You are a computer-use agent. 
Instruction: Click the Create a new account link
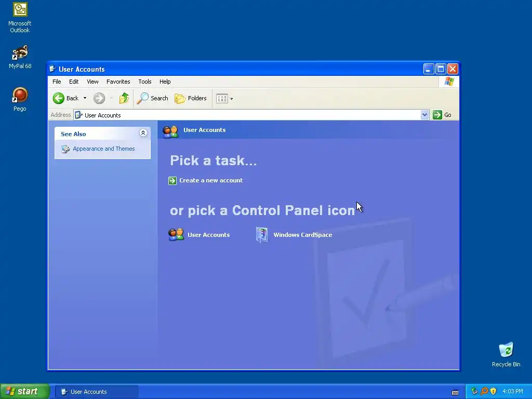point(211,180)
